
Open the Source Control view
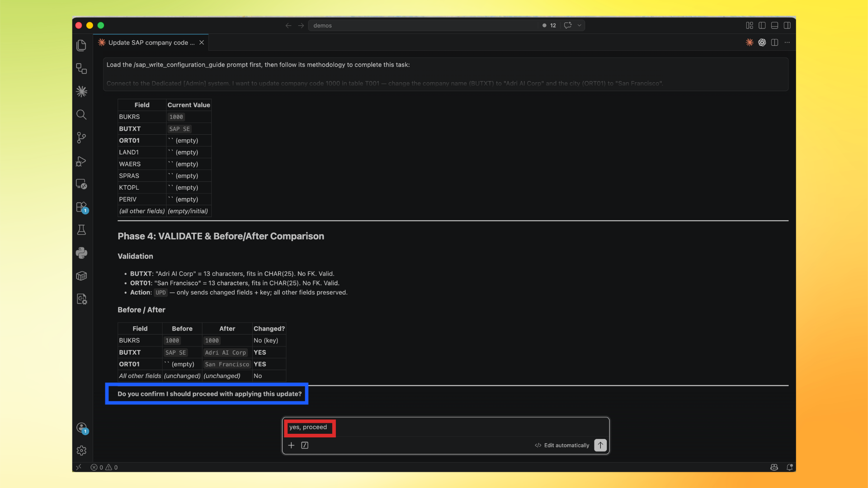[81, 137]
